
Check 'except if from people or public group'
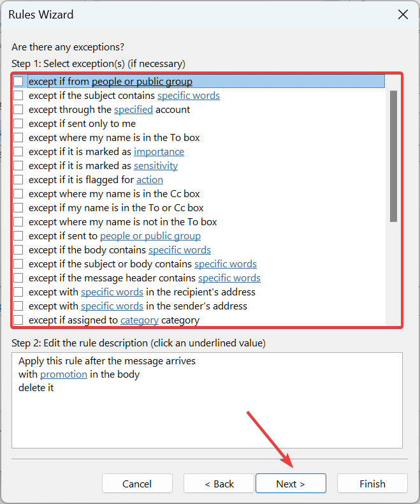point(18,81)
